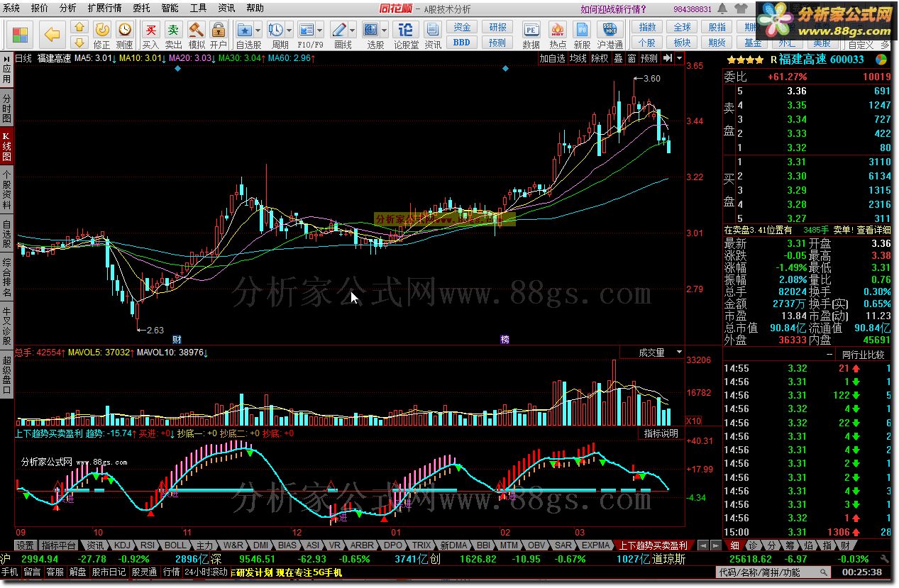Click the 选股 (stock picker) icon
This screenshot has width=899, height=588.
372,29
